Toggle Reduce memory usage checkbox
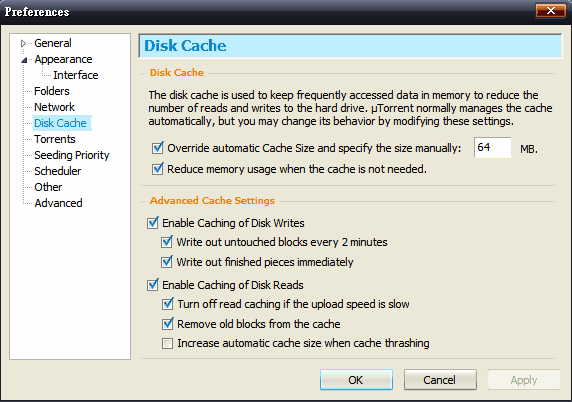The height and width of the screenshot is (402, 572). (x=158, y=169)
